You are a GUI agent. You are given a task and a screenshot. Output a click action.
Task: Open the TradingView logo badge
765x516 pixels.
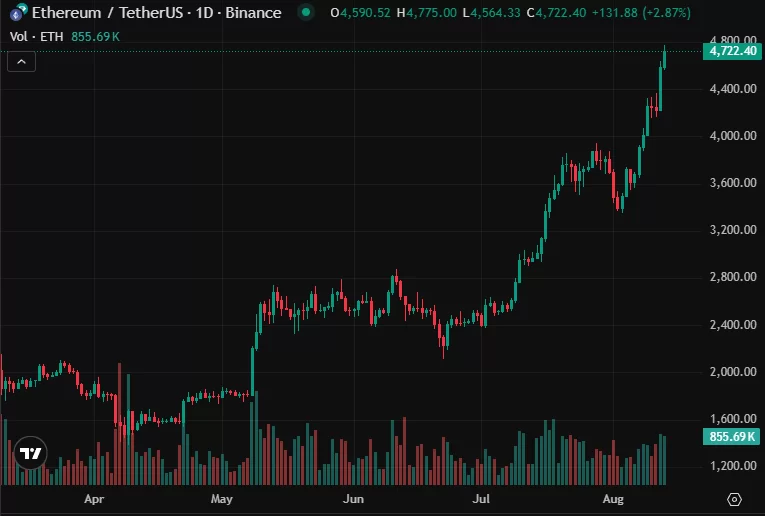pyautogui.click(x=30, y=453)
